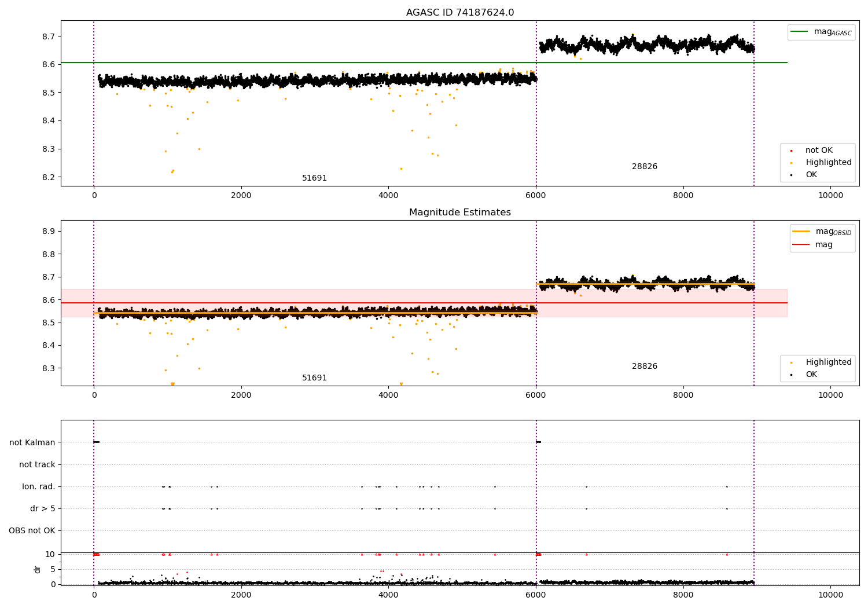The width and height of the screenshot is (868, 608).
Task: Click the 'OBS not OK' axis label
Action: point(32,530)
